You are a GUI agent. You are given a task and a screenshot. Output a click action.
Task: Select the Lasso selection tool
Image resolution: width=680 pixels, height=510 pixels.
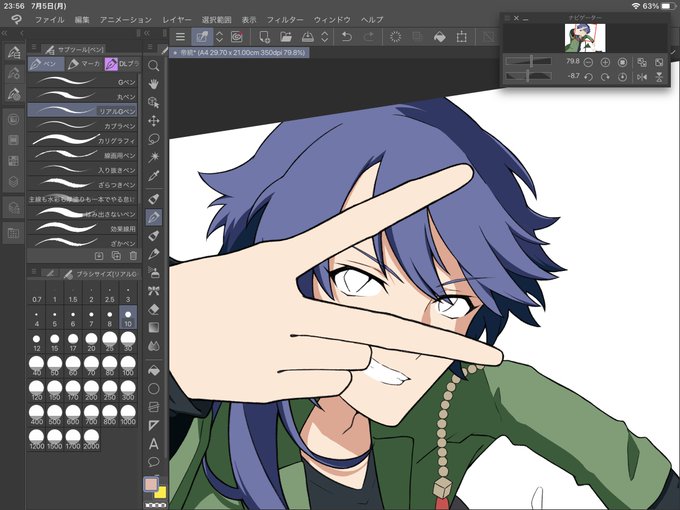tap(154, 139)
